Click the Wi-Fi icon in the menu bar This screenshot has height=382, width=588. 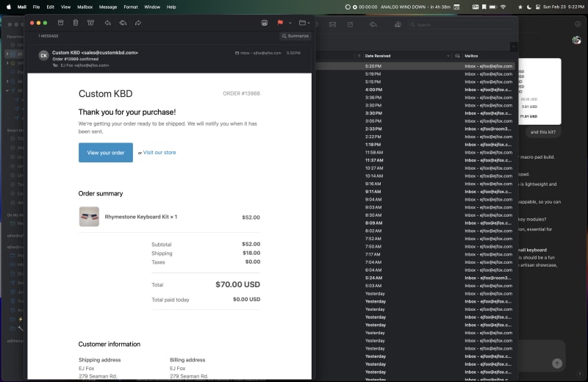pyautogui.click(x=503, y=7)
